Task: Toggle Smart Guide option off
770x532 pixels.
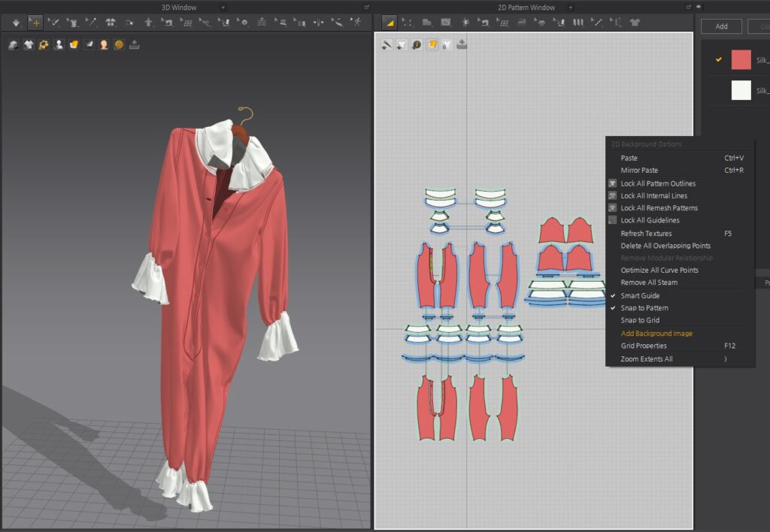Action: tap(639, 295)
